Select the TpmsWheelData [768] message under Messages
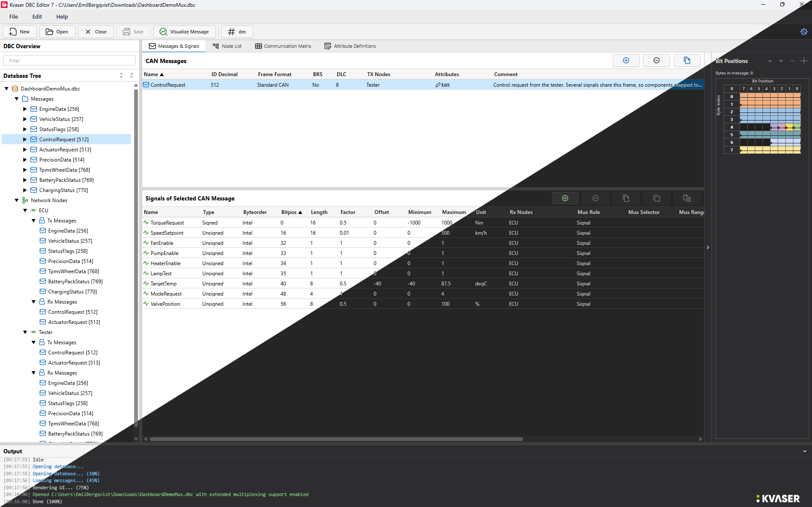 tap(64, 170)
